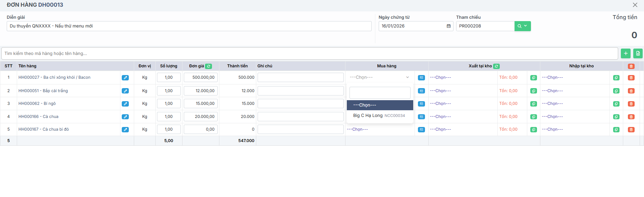This screenshot has height=197, width=644.
Task: Choose the highlighted ---Chọn--- option in list
Action: [380, 105]
